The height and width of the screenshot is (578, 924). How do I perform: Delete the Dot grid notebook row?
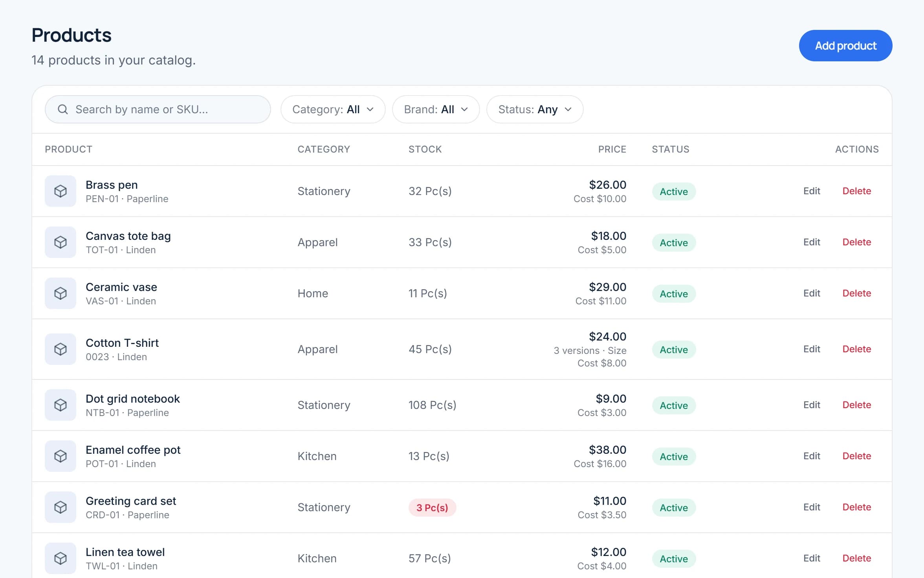point(856,405)
